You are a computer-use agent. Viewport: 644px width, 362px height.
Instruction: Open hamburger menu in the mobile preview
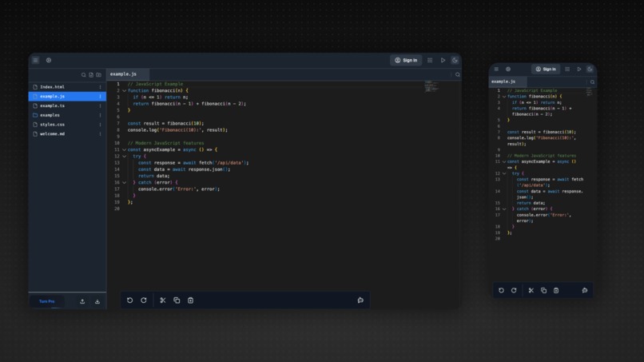[496, 69]
